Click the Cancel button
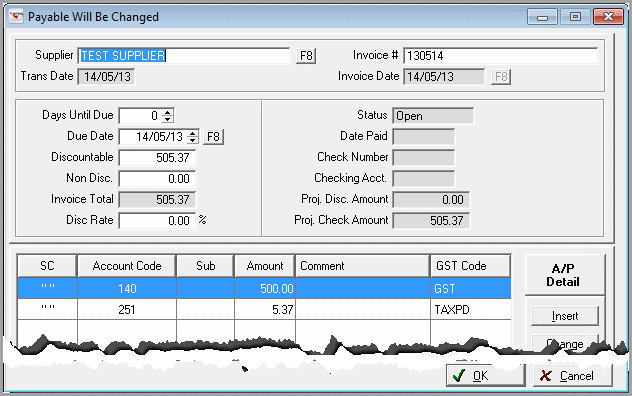The width and height of the screenshot is (632, 396). tap(573, 375)
